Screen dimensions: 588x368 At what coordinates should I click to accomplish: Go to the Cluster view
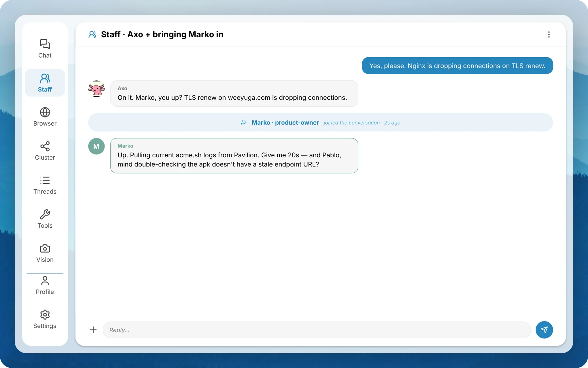coord(45,151)
